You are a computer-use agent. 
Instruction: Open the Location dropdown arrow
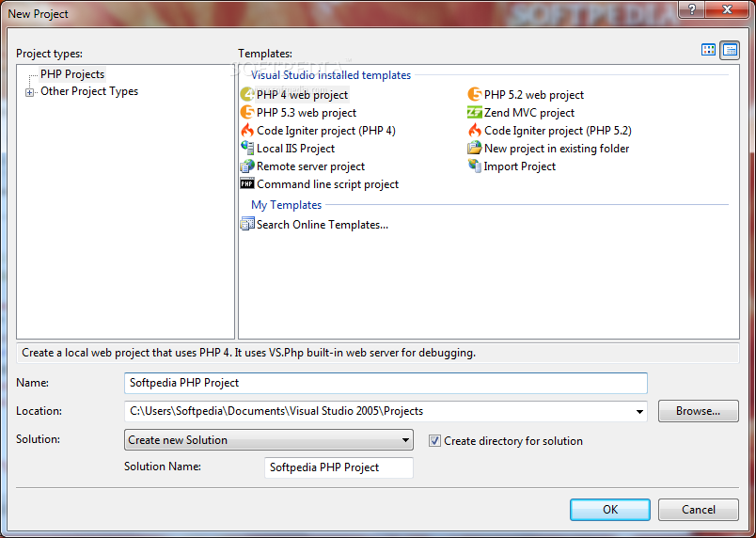pos(639,411)
